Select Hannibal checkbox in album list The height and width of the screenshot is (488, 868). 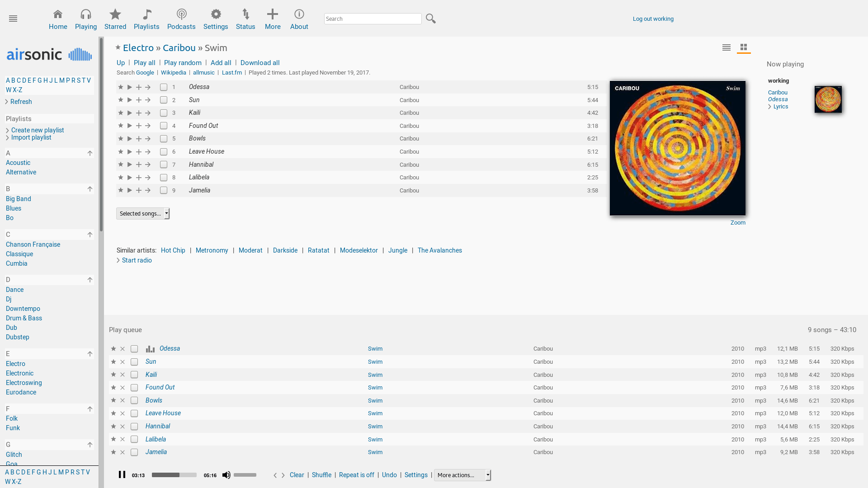pos(164,164)
